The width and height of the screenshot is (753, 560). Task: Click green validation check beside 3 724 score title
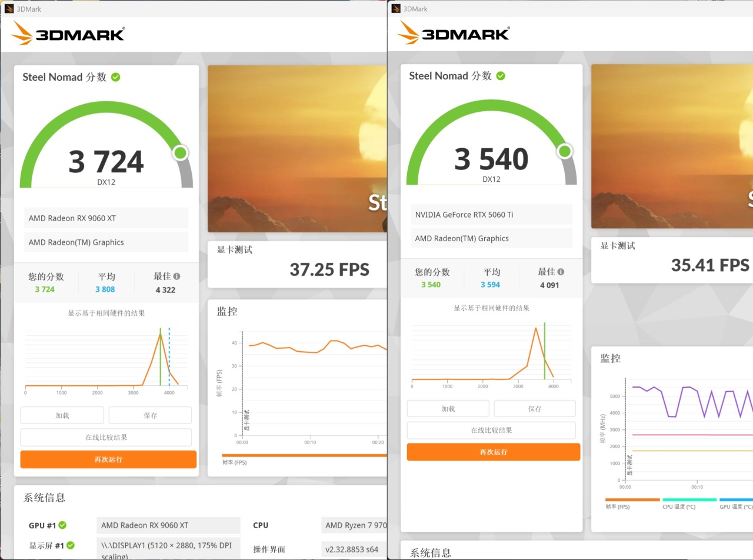tap(116, 77)
